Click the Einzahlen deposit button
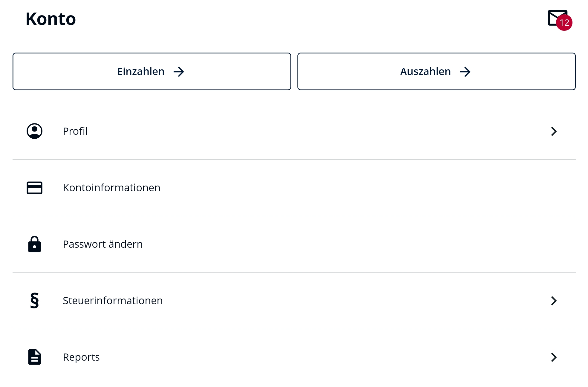The width and height of the screenshot is (588, 387). pos(152,71)
